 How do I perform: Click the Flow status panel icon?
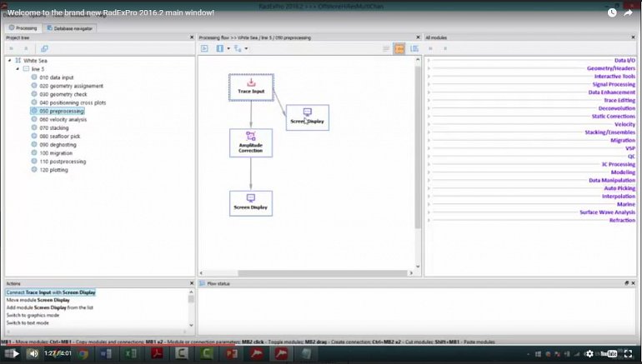pyautogui.click(x=202, y=283)
